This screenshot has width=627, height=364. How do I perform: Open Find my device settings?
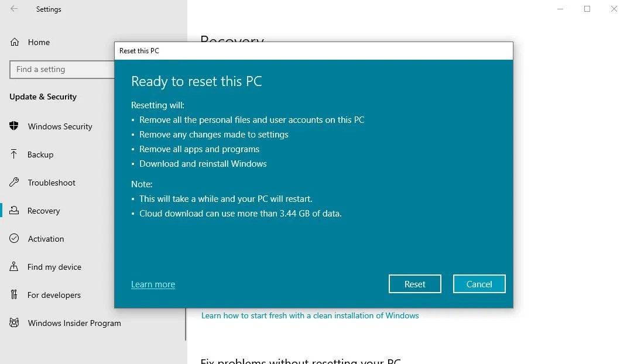pos(54,267)
